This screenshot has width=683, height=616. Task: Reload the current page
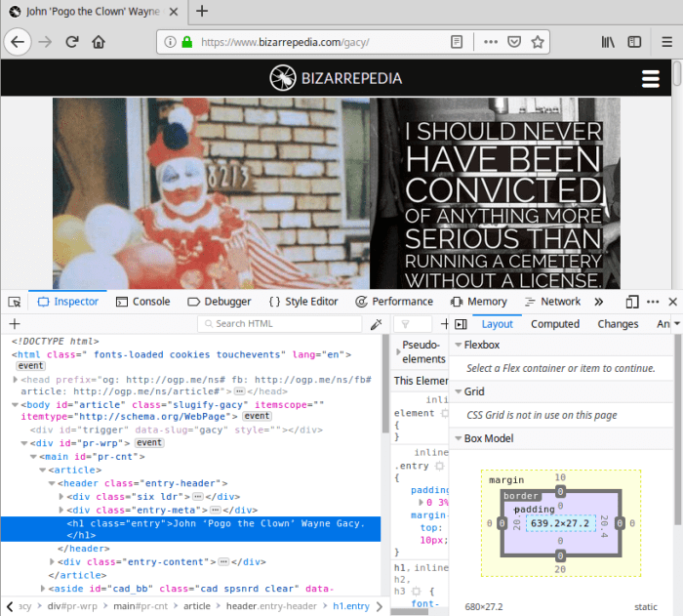click(71, 42)
